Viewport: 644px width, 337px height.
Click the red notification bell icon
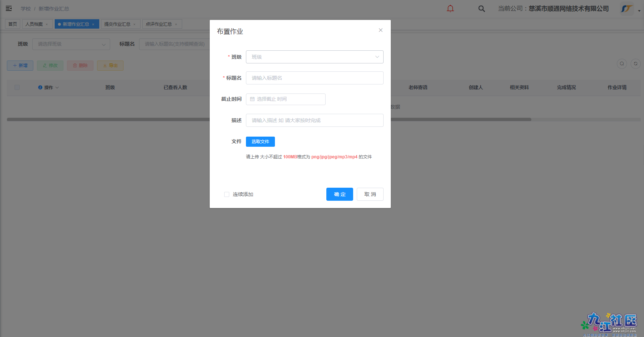tap(450, 9)
